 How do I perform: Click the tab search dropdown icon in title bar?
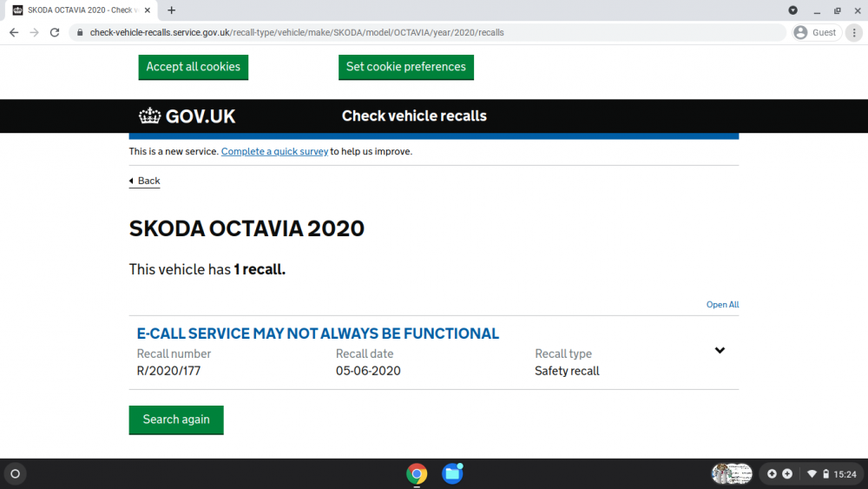click(x=792, y=10)
